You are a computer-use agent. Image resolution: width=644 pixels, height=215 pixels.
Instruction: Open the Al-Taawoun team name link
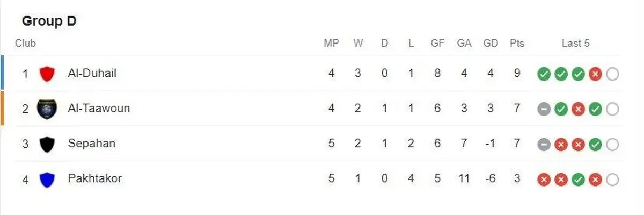click(x=99, y=108)
